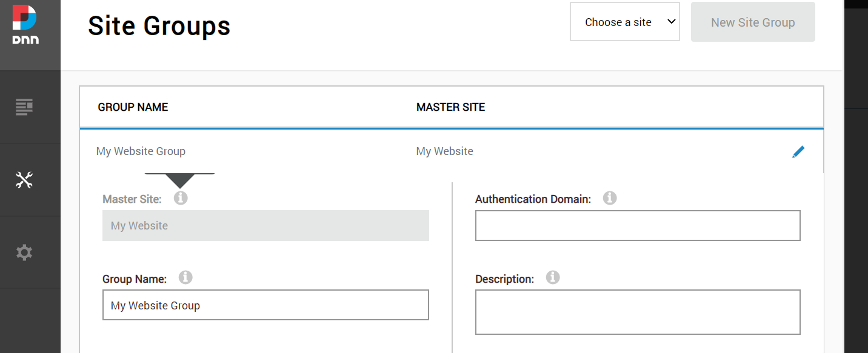
Task: Click inside the Description text area
Action: pos(638,311)
